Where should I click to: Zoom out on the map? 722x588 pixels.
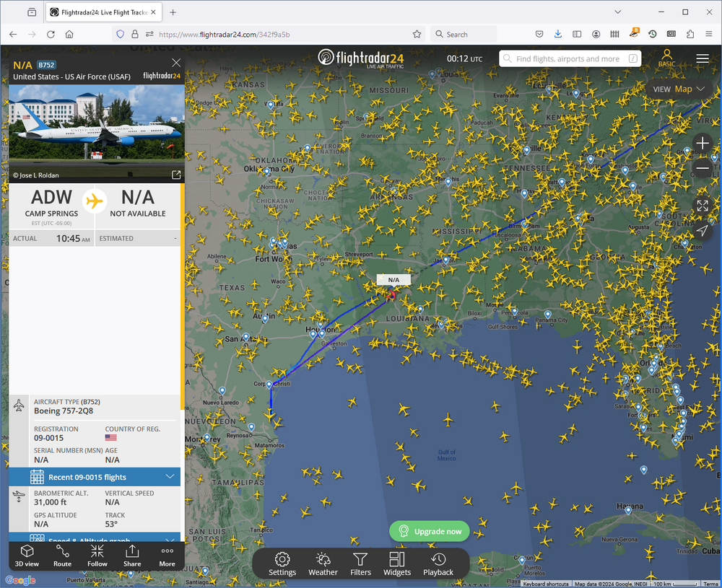[x=702, y=169]
